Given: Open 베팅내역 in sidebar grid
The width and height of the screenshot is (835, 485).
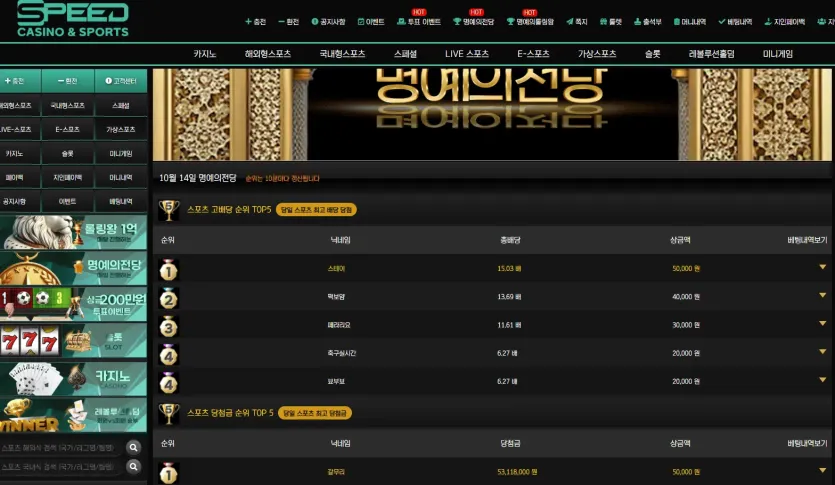Looking at the screenshot, I should point(121,201).
